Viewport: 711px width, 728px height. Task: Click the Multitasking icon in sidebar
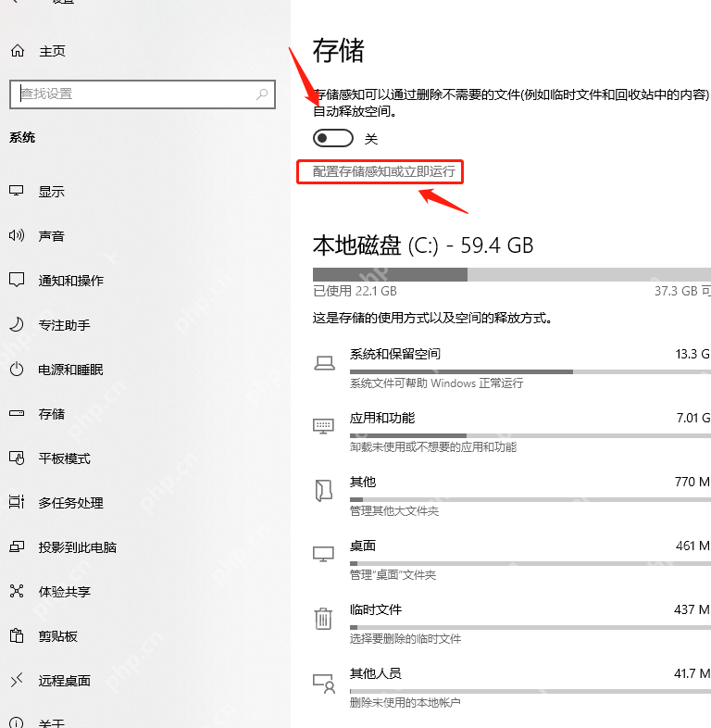tap(17, 502)
